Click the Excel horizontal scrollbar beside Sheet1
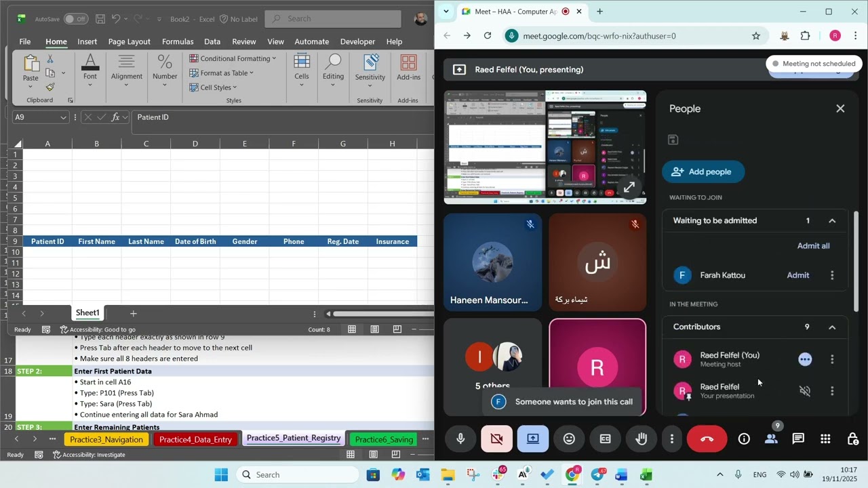Image resolution: width=868 pixels, height=488 pixels. point(383,314)
